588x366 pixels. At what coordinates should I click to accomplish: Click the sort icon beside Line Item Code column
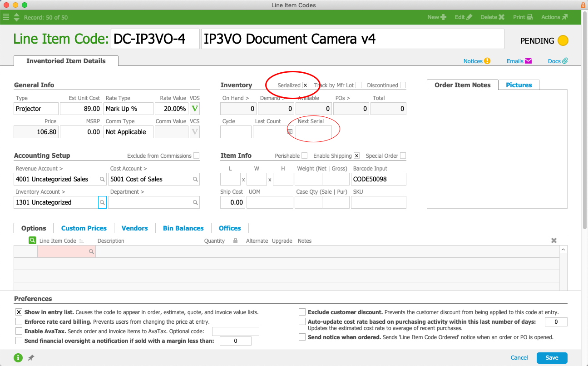82,241
